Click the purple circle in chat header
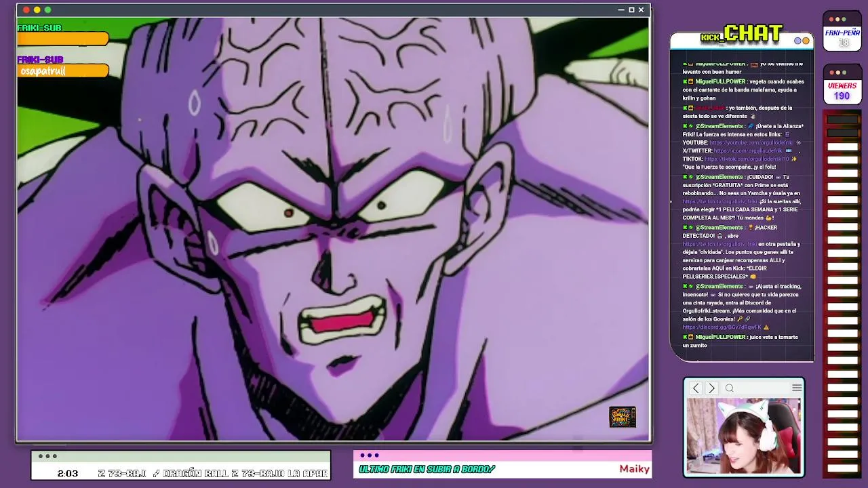This screenshot has height=488, width=868. [x=798, y=41]
